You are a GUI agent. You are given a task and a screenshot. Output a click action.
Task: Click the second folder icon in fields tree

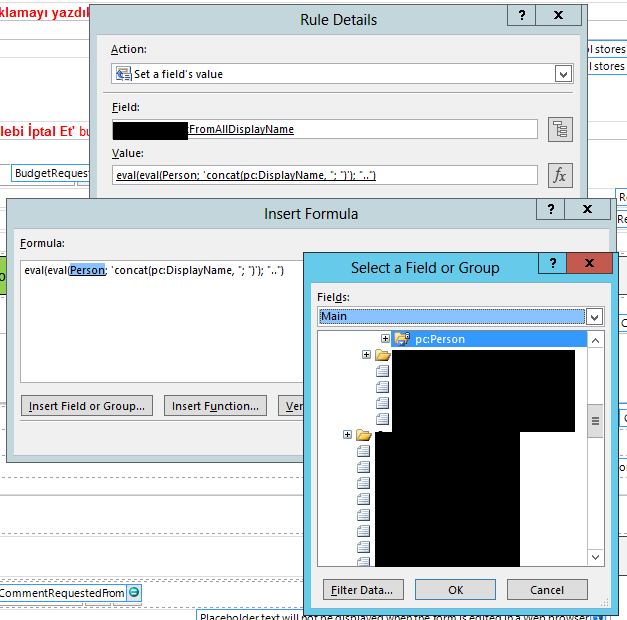(x=382, y=355)
